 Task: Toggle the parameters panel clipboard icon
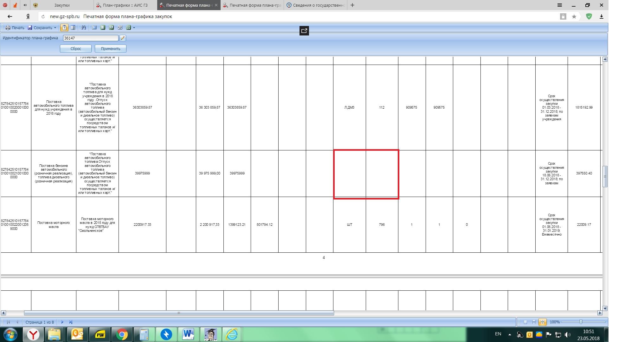[64, 28]
